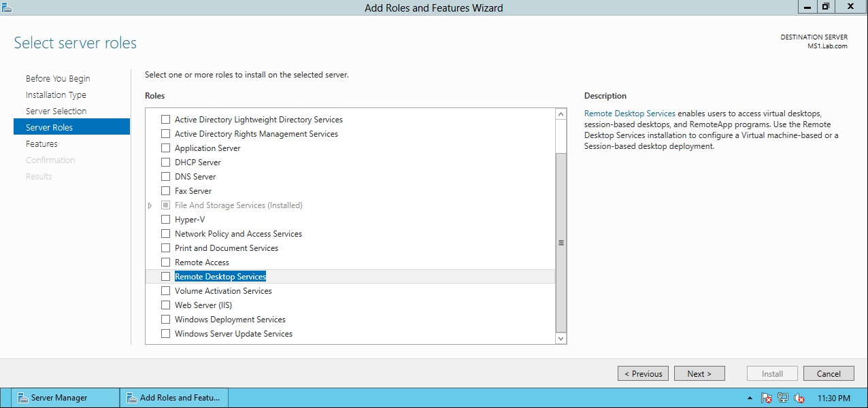Check the Remote Desktop Services box
Viewport: 868px width, 408px height.
(x=165, y=277)
